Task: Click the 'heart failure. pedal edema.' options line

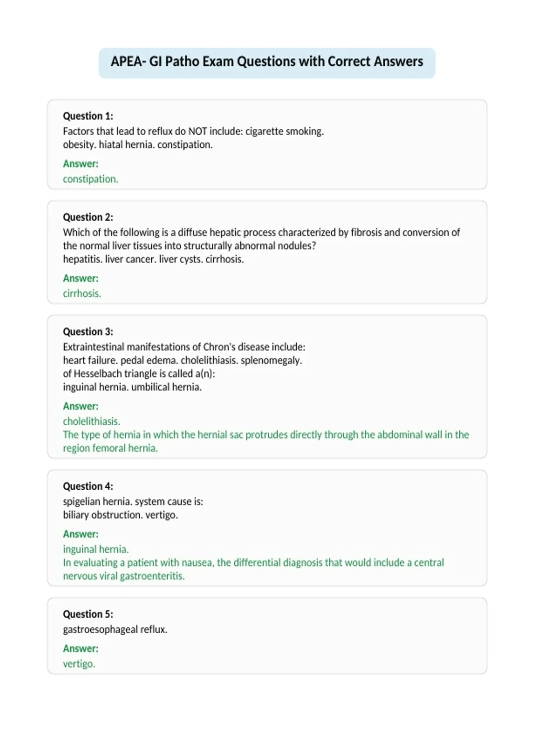Action: tap(182, 360)
